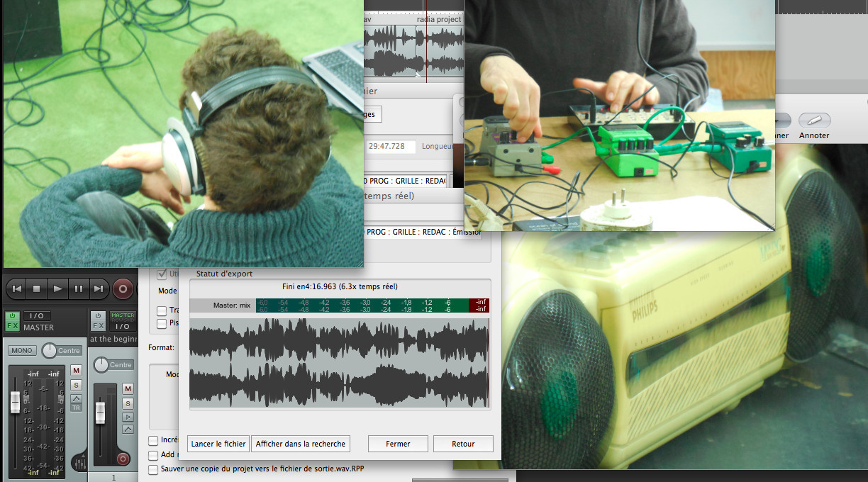Click the Annoter pencil icon
This screenshot has height=482, width=868.
(x=814, y=121)
